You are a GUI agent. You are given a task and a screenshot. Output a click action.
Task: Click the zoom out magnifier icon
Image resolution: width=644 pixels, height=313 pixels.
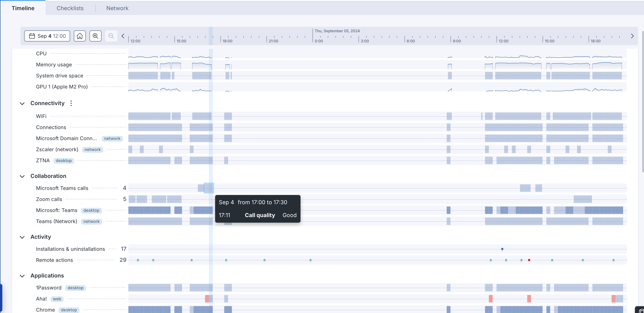tap(111, 36)
